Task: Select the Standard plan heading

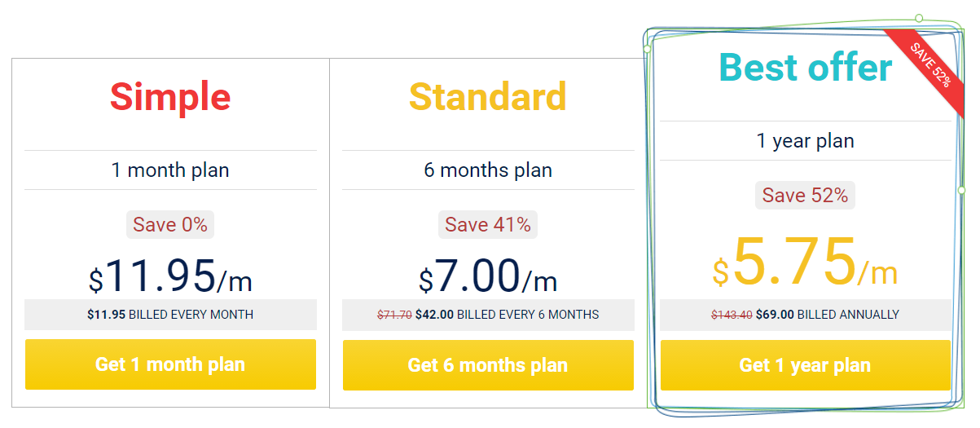Action: 488,96
